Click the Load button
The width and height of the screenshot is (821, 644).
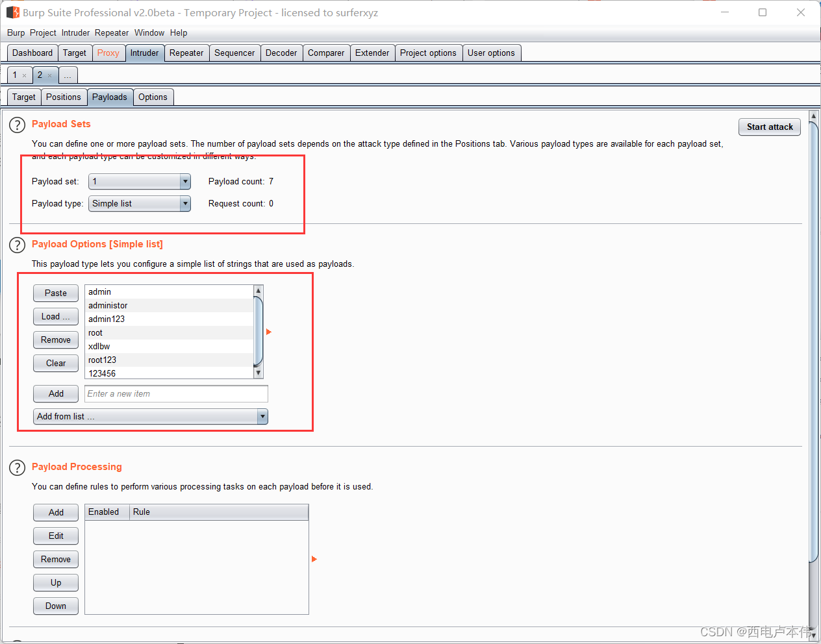[56, 317]
